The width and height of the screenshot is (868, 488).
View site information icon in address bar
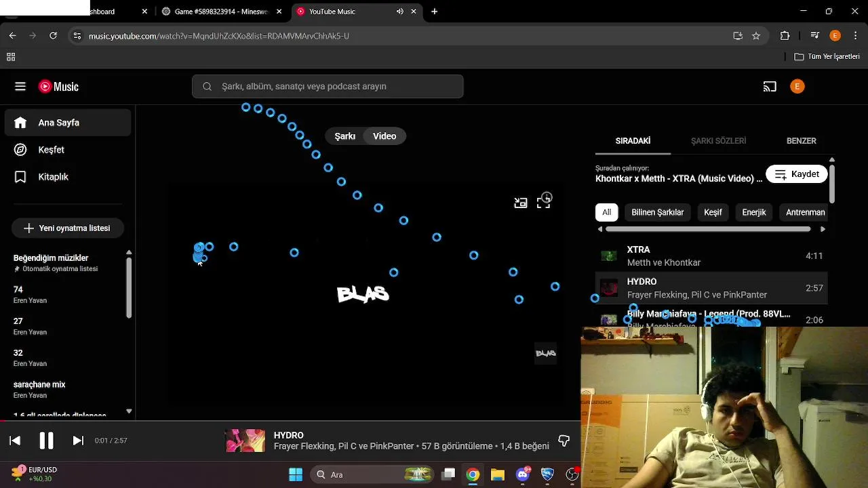[77, 36]
